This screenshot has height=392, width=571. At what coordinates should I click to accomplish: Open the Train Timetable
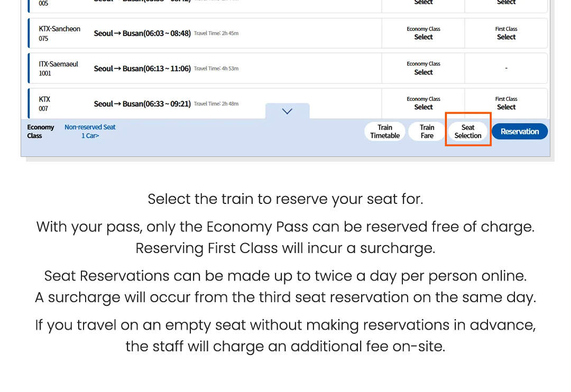pyautogui.click(x=384, y=131)
